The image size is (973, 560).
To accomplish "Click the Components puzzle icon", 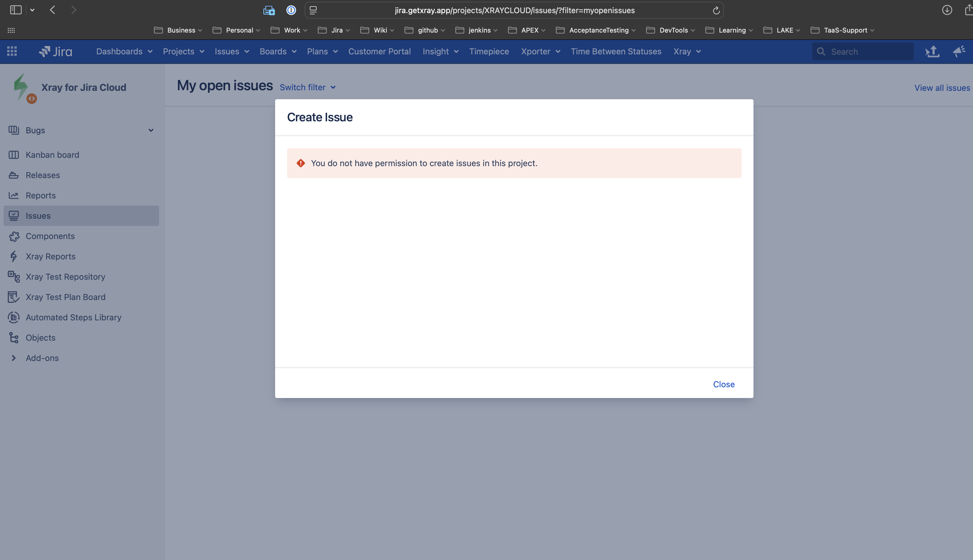I will (14, 236).
